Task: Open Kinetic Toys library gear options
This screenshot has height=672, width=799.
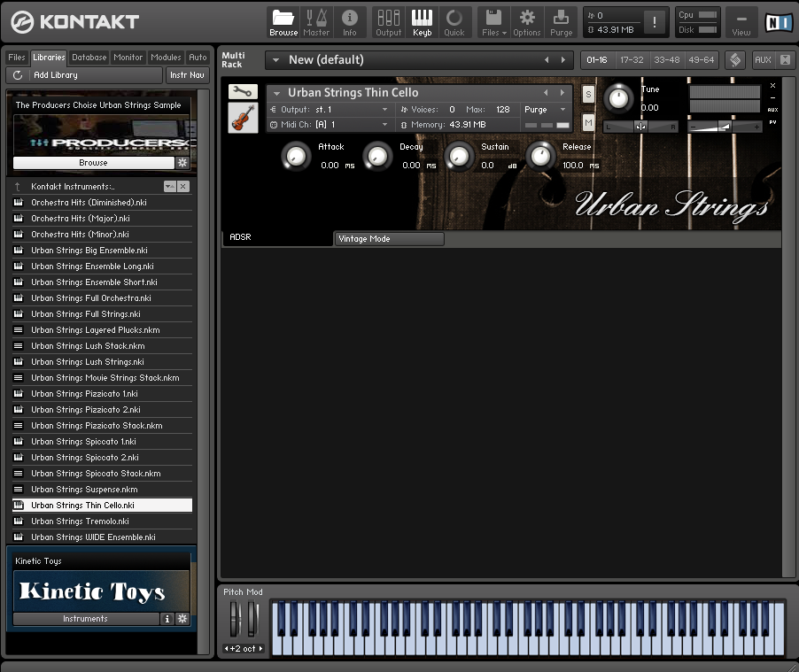Action: (x=182, y=619)
